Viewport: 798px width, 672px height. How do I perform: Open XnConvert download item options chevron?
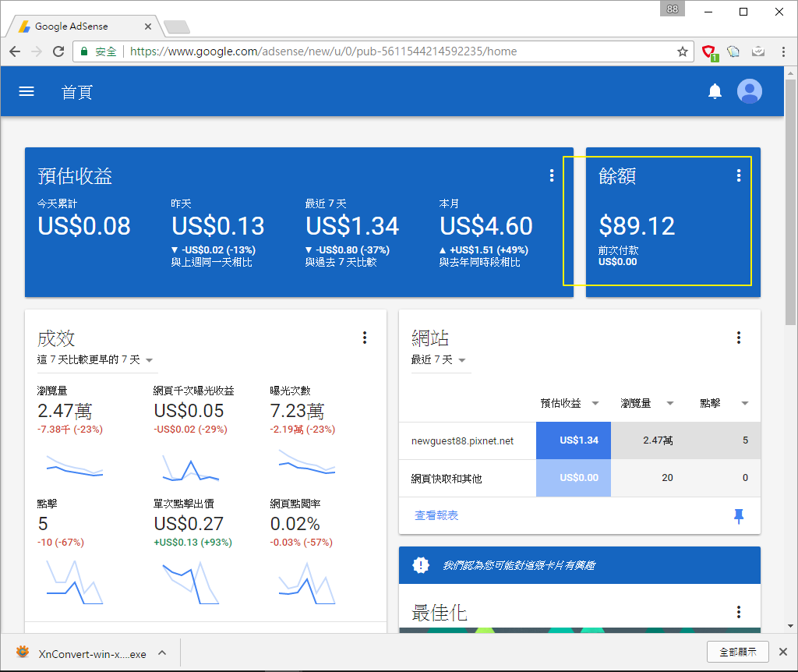tap(162, 653)
